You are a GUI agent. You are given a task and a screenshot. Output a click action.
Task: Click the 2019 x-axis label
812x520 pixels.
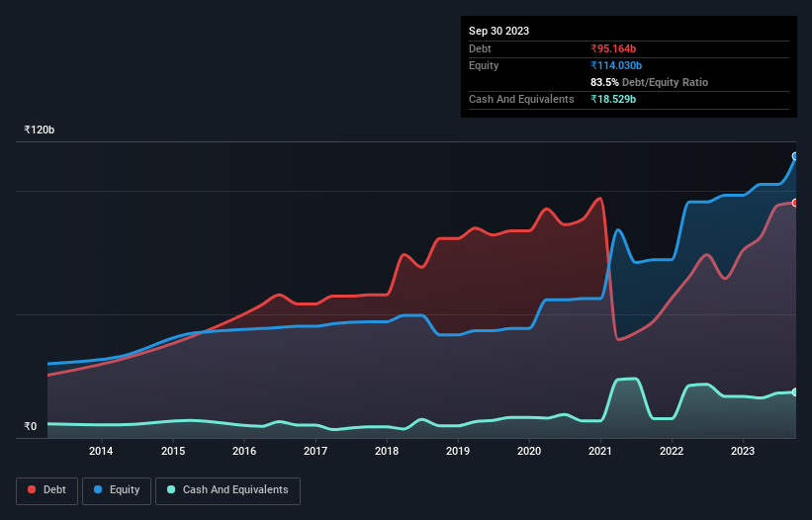458,451
